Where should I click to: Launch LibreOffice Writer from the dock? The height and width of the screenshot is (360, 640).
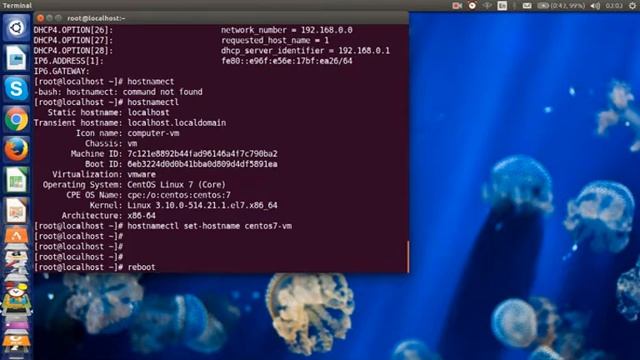click(x=16, y=58)
